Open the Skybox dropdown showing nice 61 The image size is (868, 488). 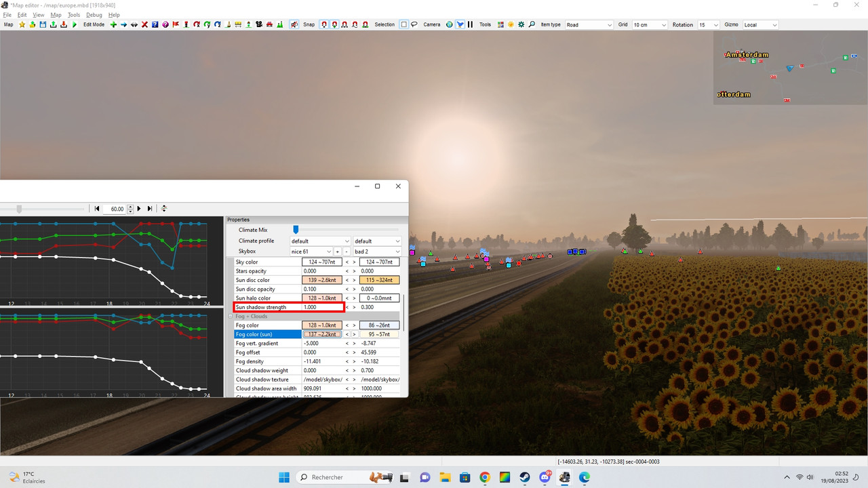coord(311,251)
